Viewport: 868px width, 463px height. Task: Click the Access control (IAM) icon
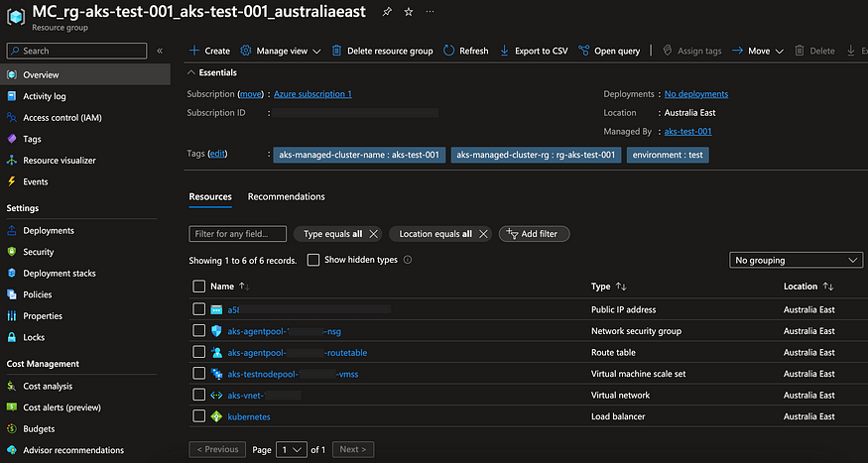click(x=12, y=117)
